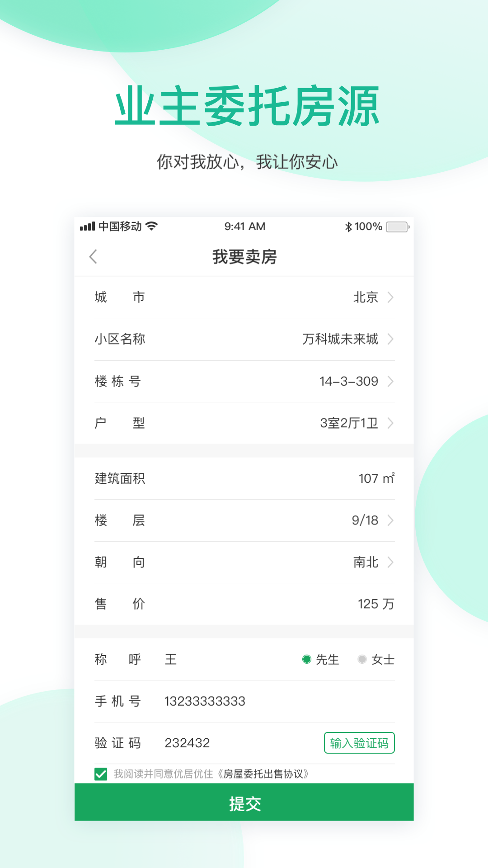Edit the sale price value 125
The image size is (488, 868).
pyautogui.click(x=368, y=604)
